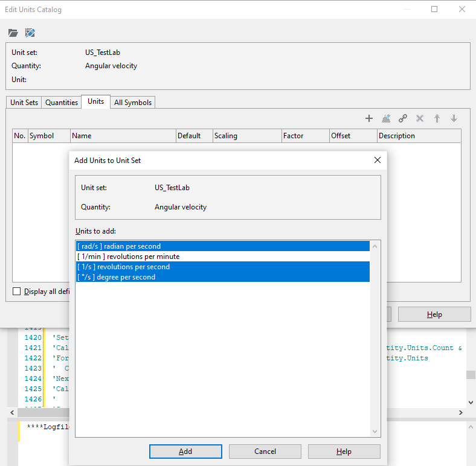Click the delete X icon in units toolbar
Image resolution: width=476 pixels, height=466 pixels.
420,118
